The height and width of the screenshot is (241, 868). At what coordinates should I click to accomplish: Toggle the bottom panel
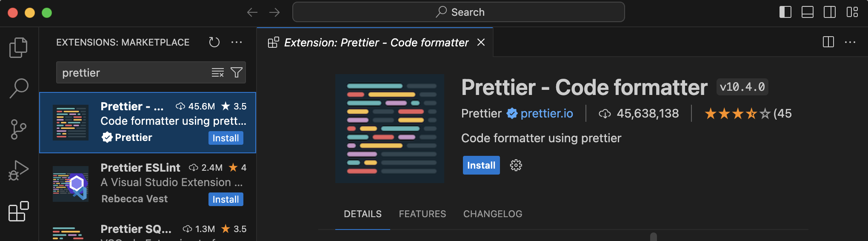pos(807,12)
